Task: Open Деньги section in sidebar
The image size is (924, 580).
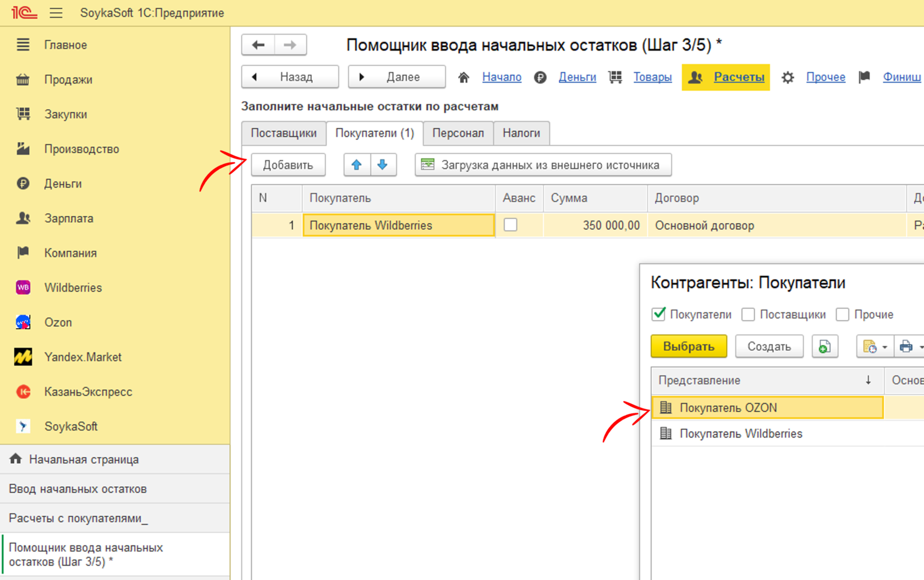Action: point(63,184)
